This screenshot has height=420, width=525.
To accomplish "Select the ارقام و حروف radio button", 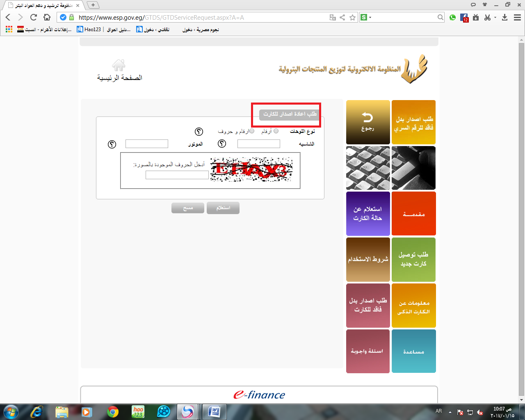I will click(252, 131).
